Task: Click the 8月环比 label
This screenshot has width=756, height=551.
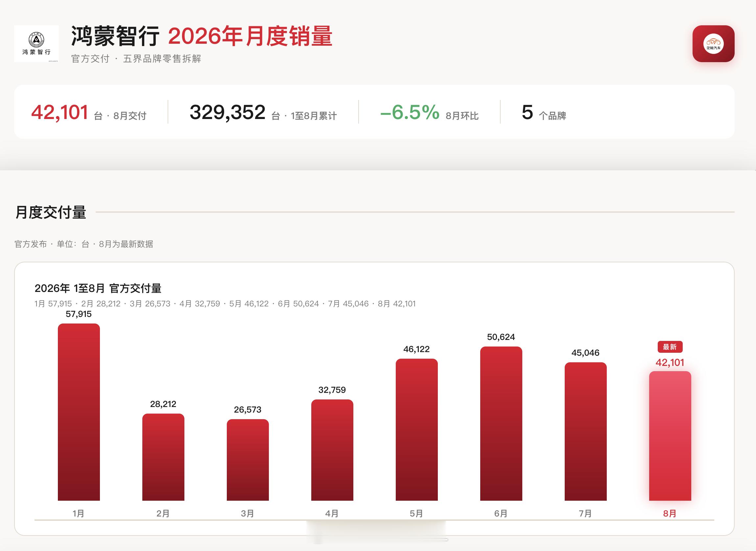Action: (462, 116)
